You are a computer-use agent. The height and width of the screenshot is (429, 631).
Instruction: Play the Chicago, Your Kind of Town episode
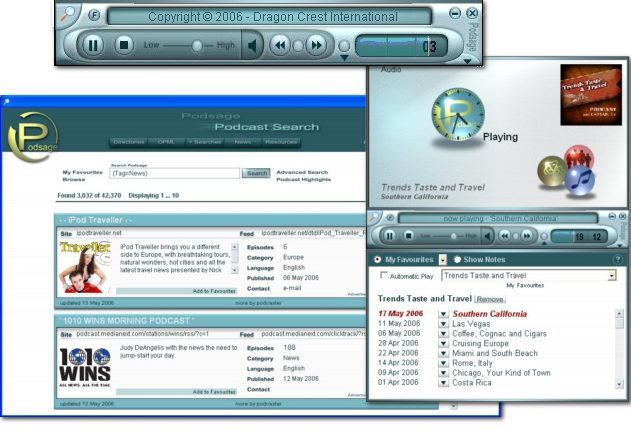point(501,373)
